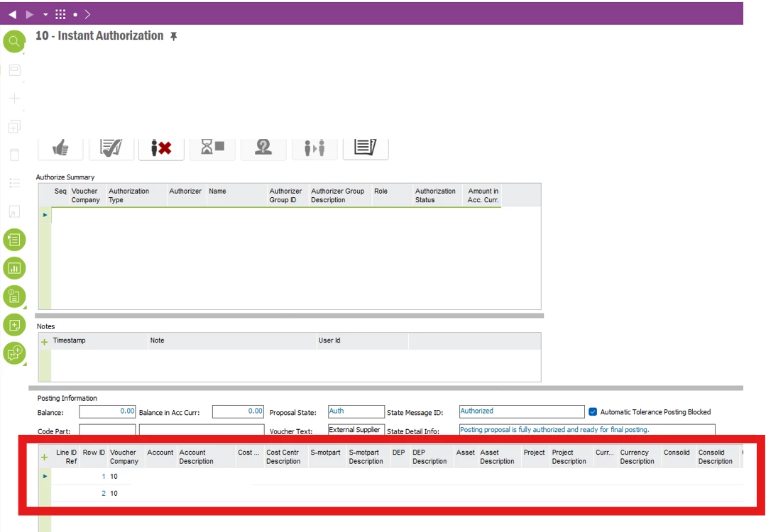Open the green clipboard sidebar icon
Viewport: 766px width, 532px height.
14,297
